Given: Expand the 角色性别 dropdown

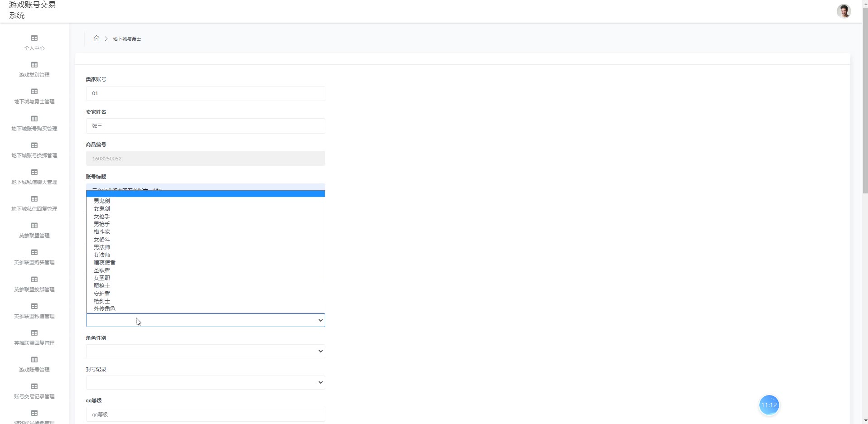Looking at the screenshot, I should (205, 351).
